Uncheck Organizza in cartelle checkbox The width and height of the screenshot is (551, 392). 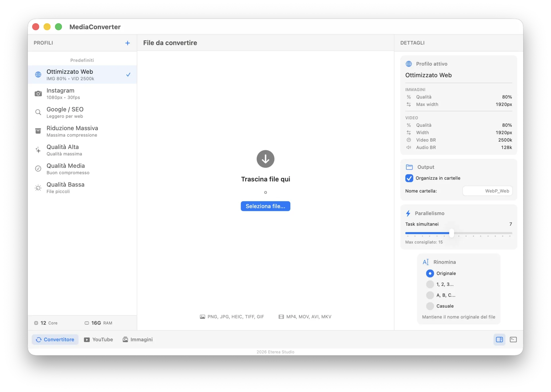point(409,178)
